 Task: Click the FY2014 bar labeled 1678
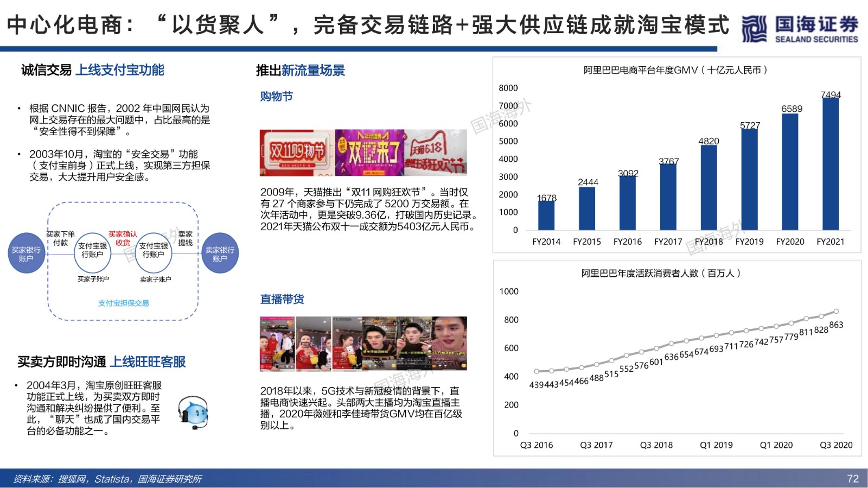pos(546,216)
